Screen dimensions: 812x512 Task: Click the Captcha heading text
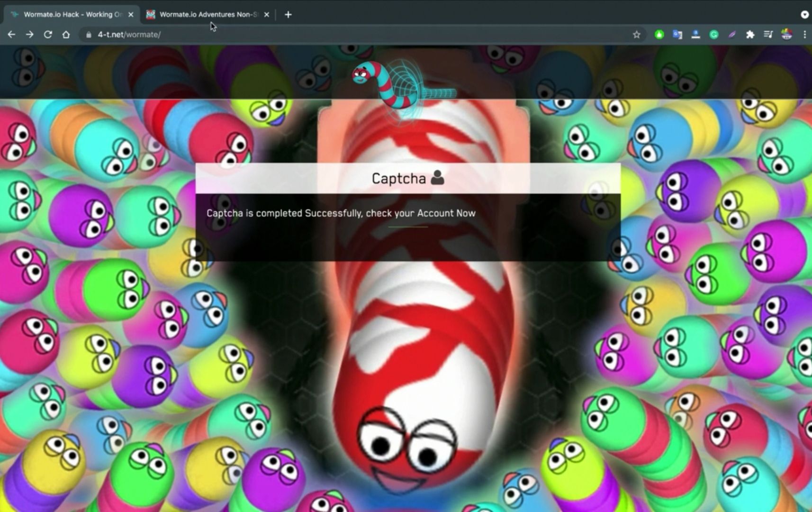[398, 178]
